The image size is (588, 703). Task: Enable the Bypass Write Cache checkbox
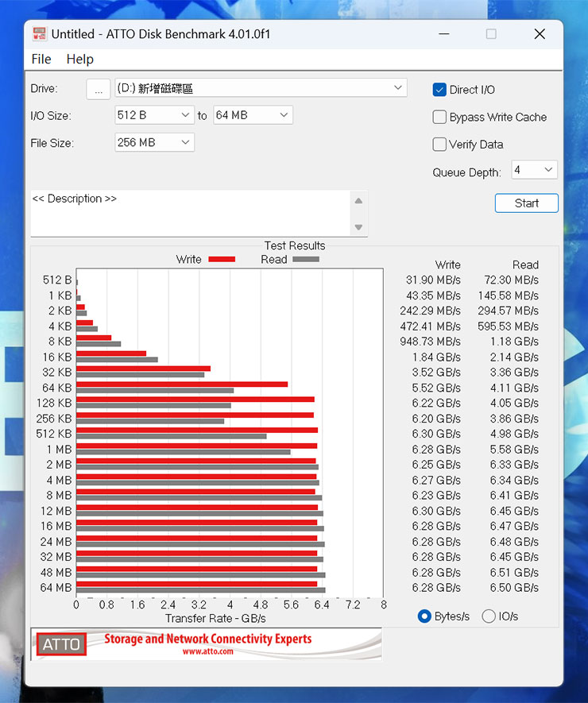[x=439, y=117]
